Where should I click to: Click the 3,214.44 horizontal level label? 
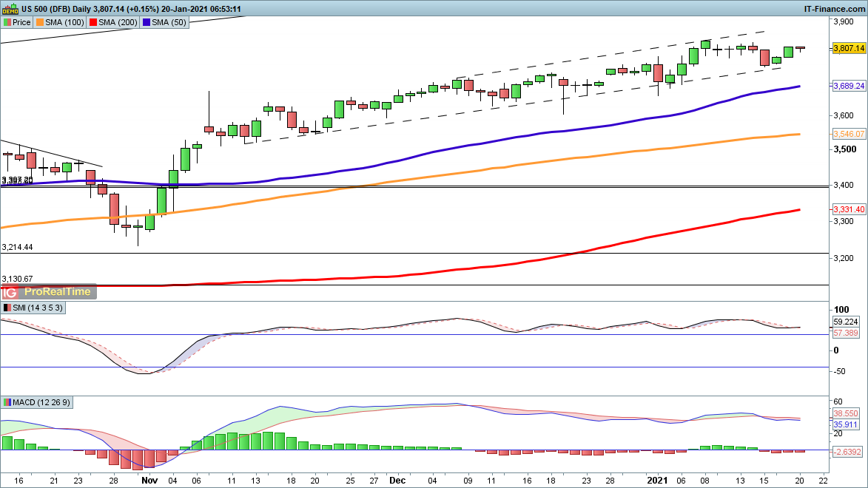coord(18,247)
